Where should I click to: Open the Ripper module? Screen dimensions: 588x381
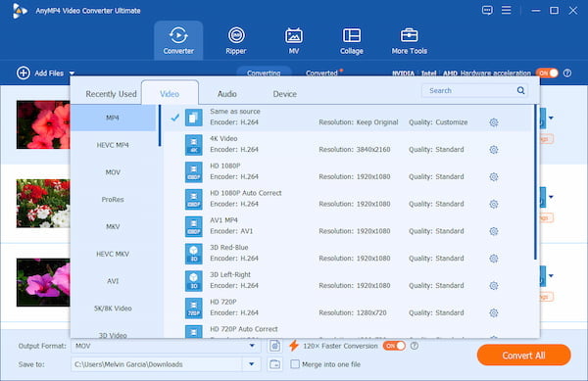pyautogui.click(x=236, y=40)
